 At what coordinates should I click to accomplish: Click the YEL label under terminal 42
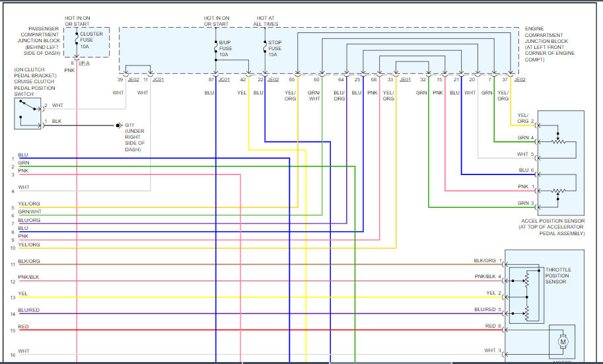coord(242,92)
